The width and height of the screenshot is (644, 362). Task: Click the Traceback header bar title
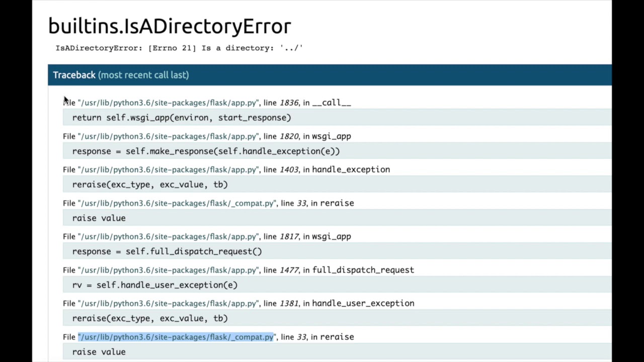[74, 75]
